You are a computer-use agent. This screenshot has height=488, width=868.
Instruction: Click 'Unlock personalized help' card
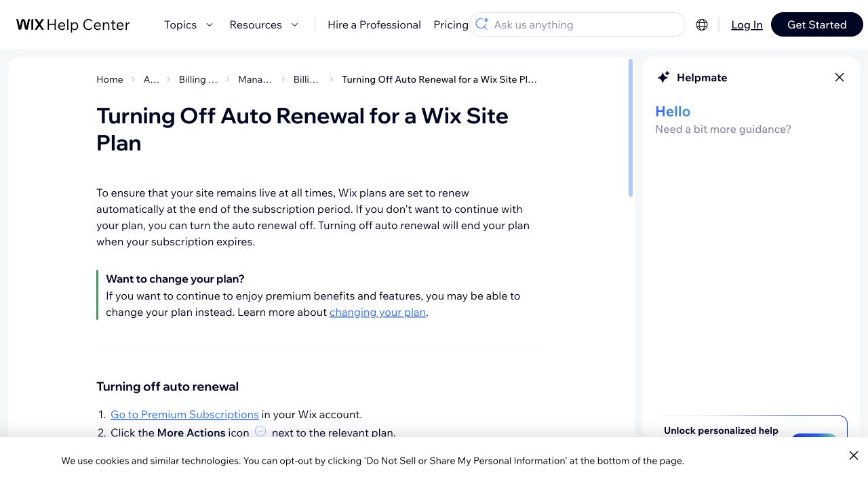coord(751,427)
